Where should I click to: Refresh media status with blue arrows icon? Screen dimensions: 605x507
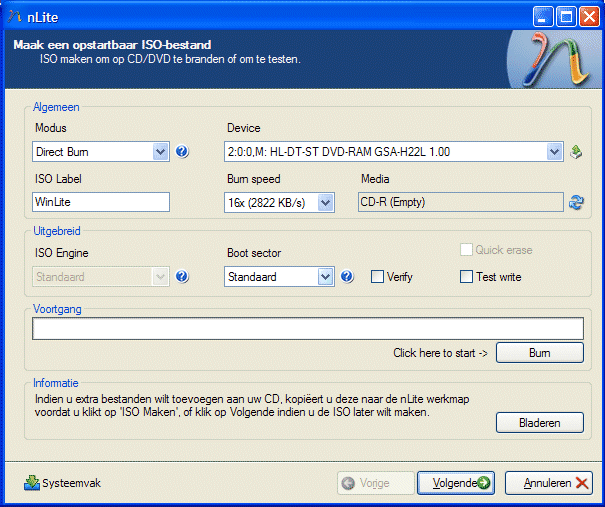(x=576, y=202)
